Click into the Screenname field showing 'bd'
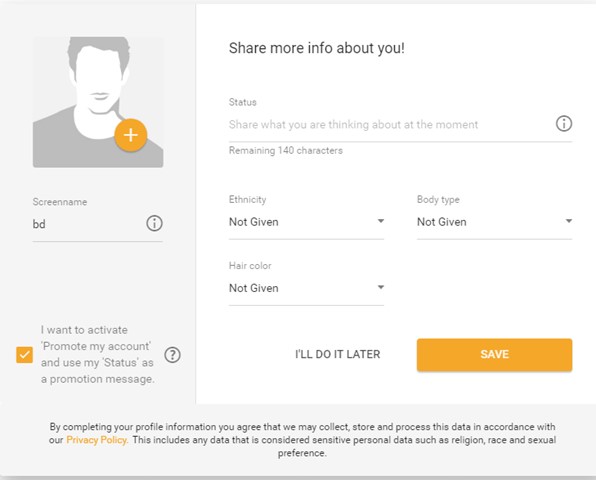The image size is (596, 480). (87, 224)
